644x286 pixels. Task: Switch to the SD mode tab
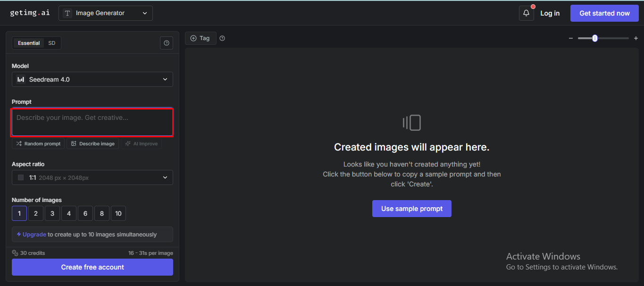52,43
